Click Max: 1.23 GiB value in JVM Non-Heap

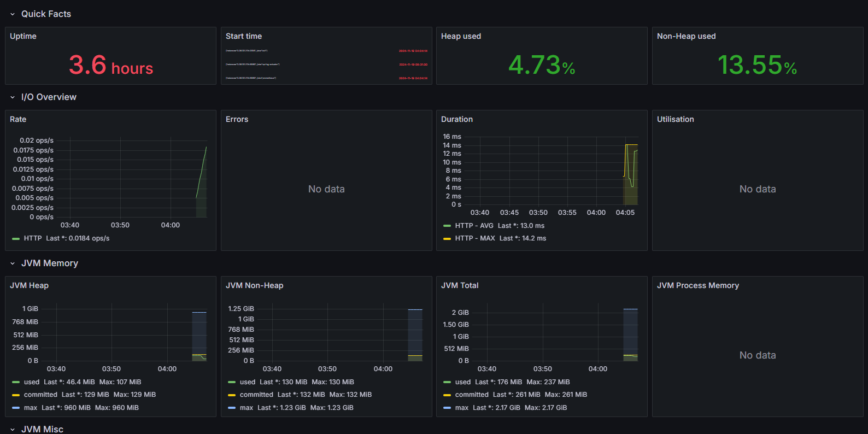[x=332, y=408]
